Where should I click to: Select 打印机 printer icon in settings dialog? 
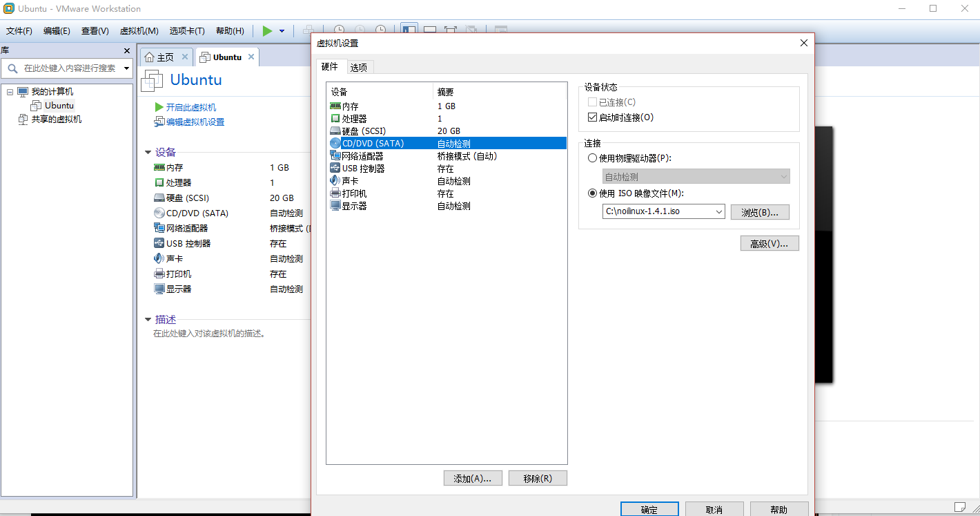click(335, 193)
